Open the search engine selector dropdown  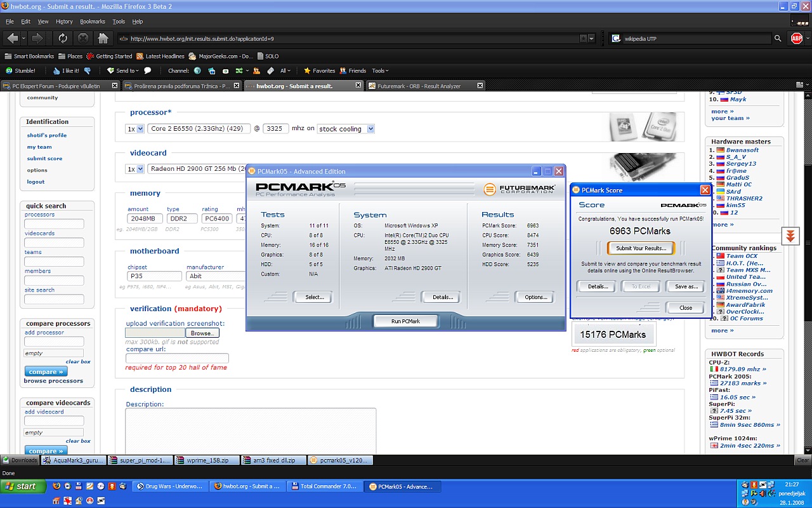pyautogui.click(x=616, y=39)
